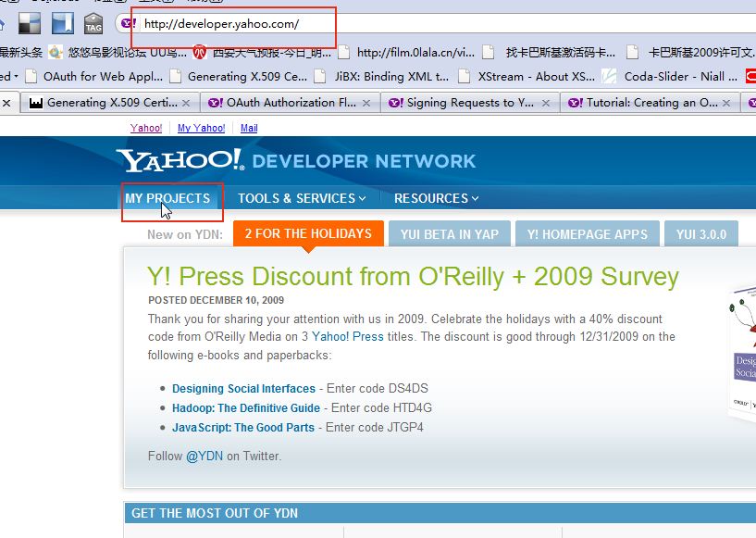The image size is (756, 538).
Task: Open Designing Social Interfaces book link
Action: [x=243, y=388]
